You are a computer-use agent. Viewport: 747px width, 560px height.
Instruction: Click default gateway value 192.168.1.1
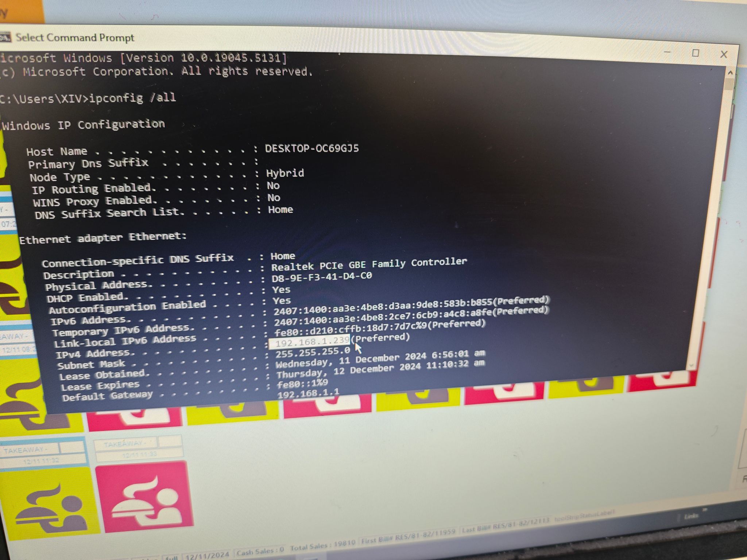[x=308, y=394]
